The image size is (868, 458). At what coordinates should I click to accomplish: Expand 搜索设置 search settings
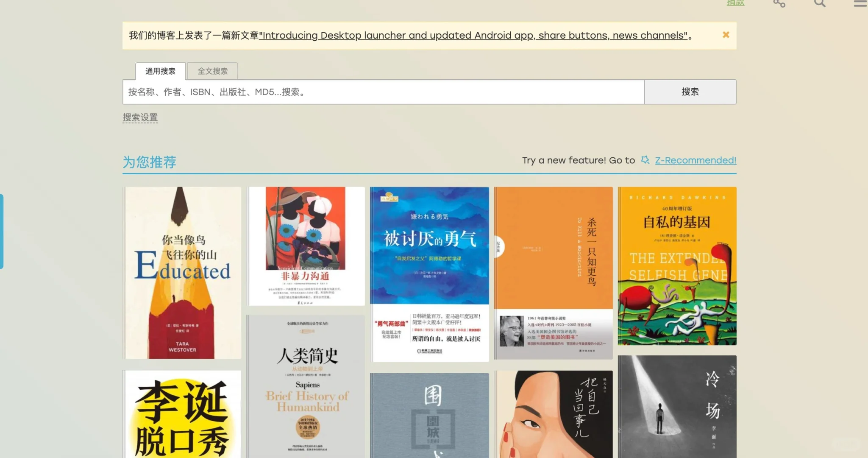140,117
